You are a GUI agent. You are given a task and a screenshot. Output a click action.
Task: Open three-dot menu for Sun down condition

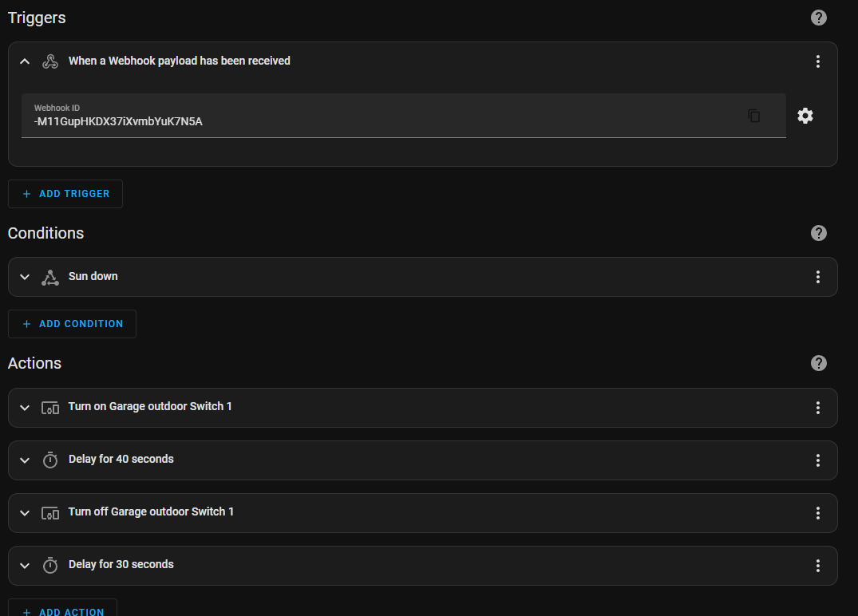click(x=817, y=277)
